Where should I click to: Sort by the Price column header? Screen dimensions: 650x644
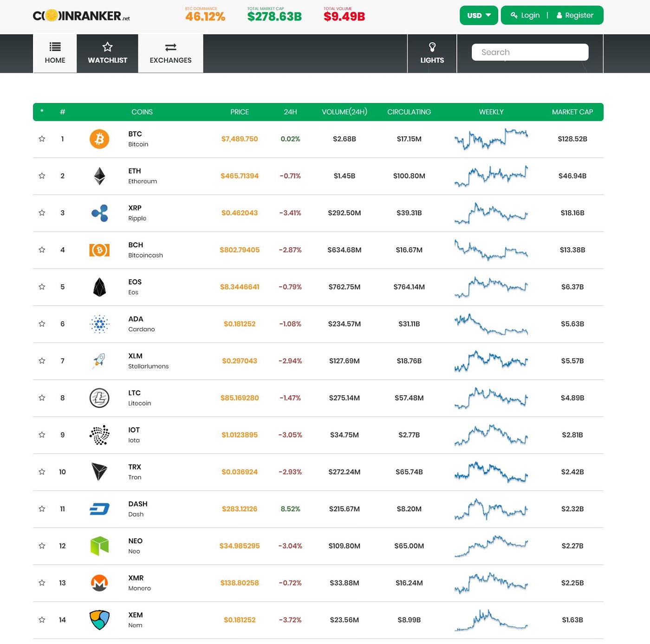[x=240, y=112]
